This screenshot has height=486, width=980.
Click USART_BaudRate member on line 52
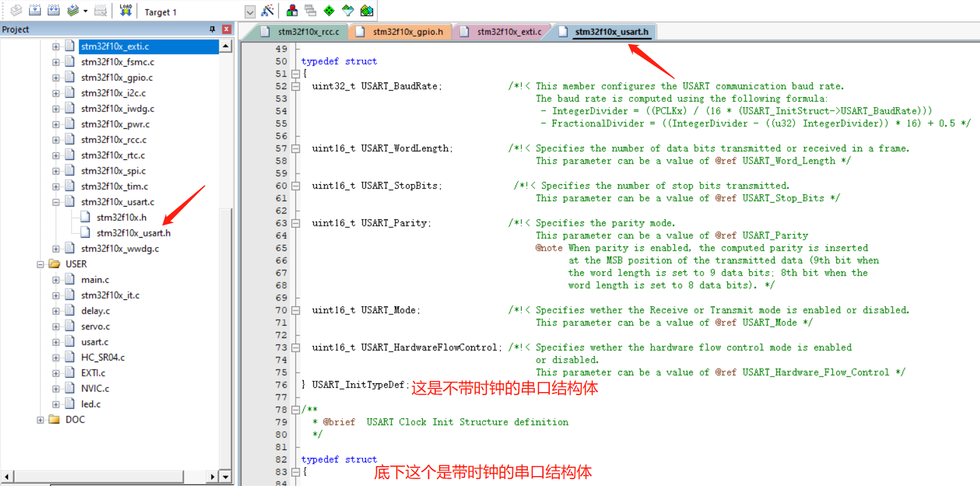(398, 86)
